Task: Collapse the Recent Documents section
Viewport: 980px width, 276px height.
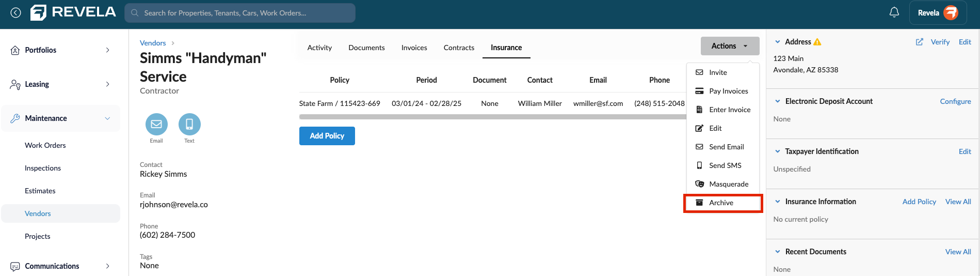Action: click(778, 252)
